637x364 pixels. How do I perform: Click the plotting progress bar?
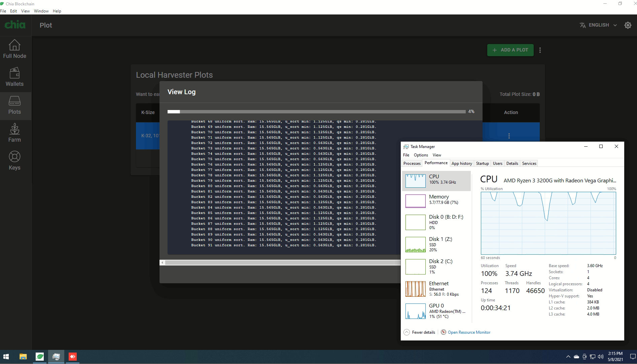pos(317,112)
